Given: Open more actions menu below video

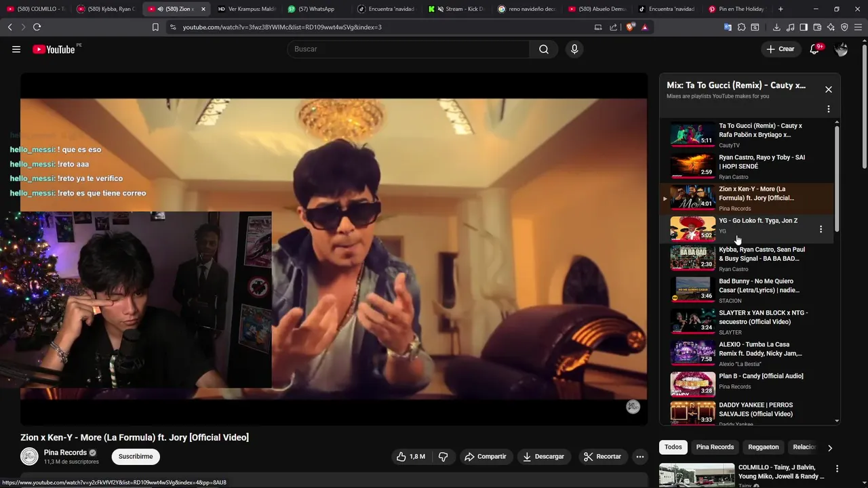Looking at the screenshot, I should tap(639, 456).
